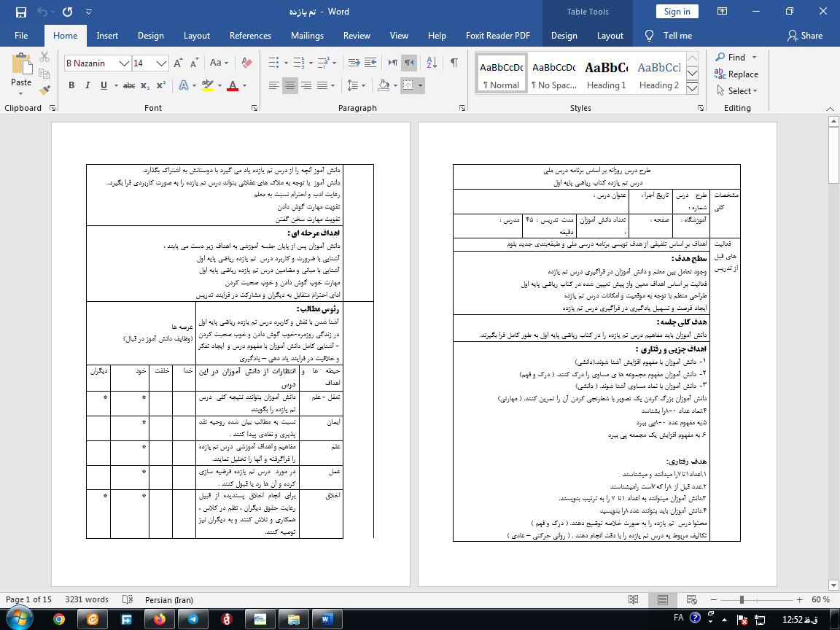Screen dimensions: 840x630
Task: Expand the font size dropdown
Action: coord(162,63)
